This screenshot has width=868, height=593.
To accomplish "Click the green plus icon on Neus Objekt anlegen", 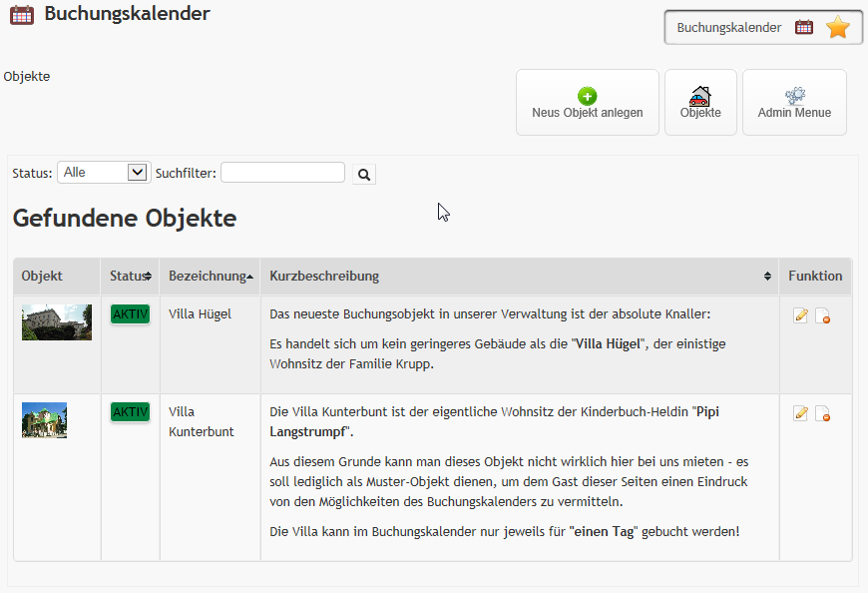I will pos(587,97).
